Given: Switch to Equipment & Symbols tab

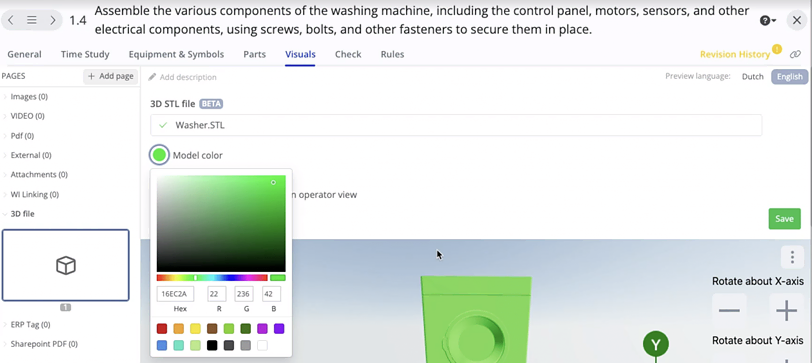Looking at the screenshot, I should pos(176,54).
